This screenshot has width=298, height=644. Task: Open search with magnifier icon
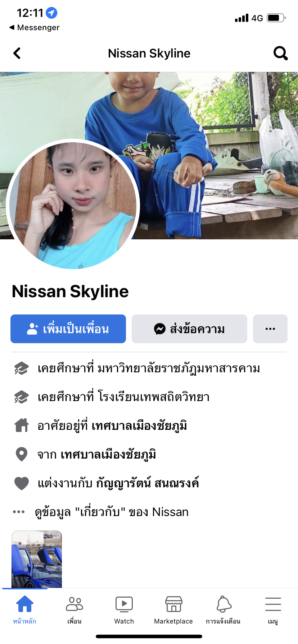click(280, 53)
